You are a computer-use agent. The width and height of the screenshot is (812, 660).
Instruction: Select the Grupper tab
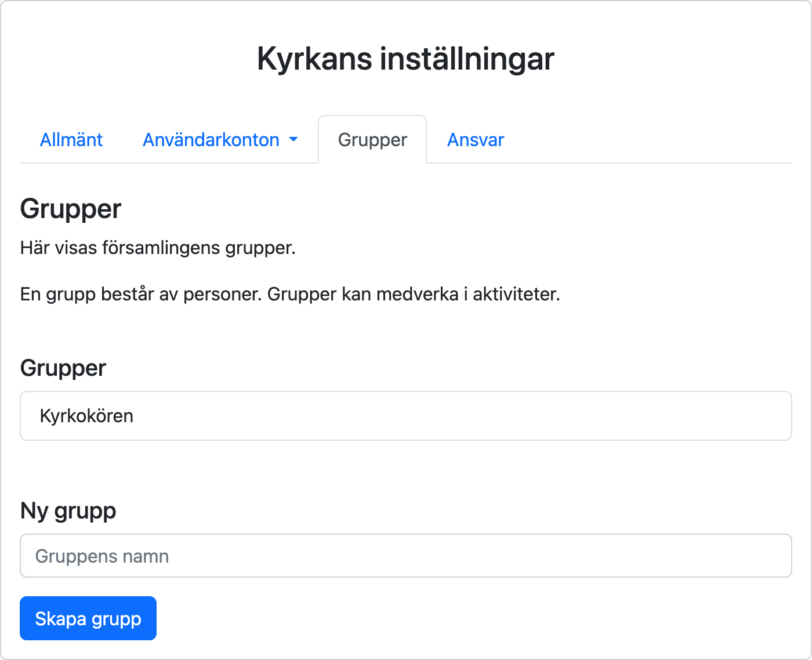coord(372,140)
